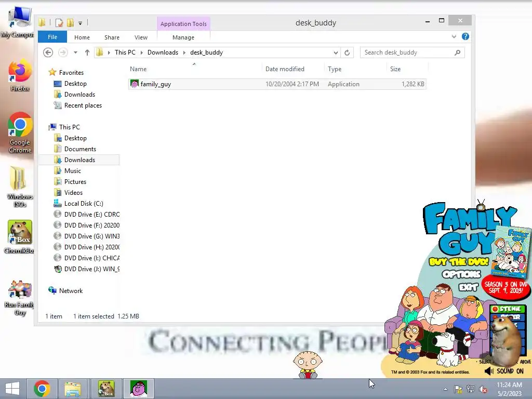Open Recent places in Favorites
This screenshot has height=399, width=532.
point(78,105)
